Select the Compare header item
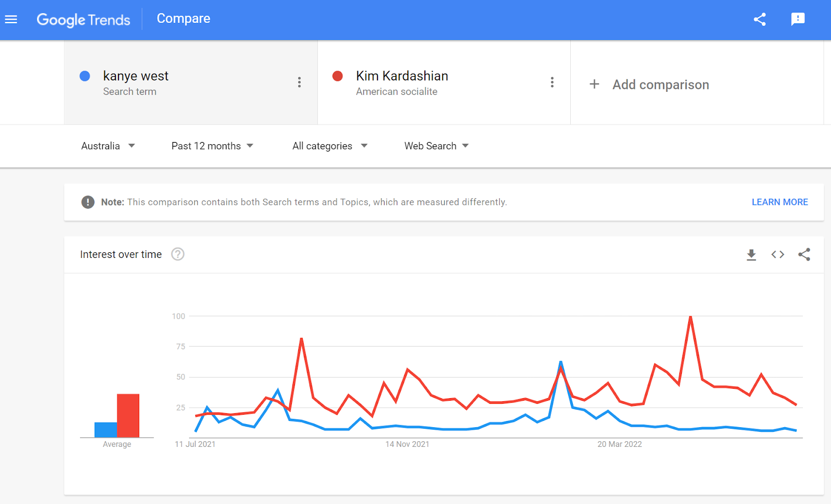831x504 pixels. 183,19
